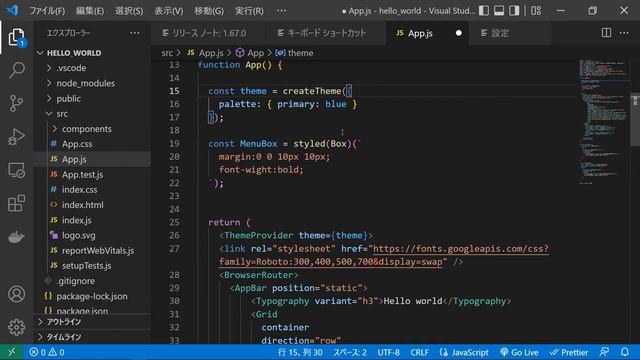
Task: Open the Search view icon
Action: coord(16,70)
